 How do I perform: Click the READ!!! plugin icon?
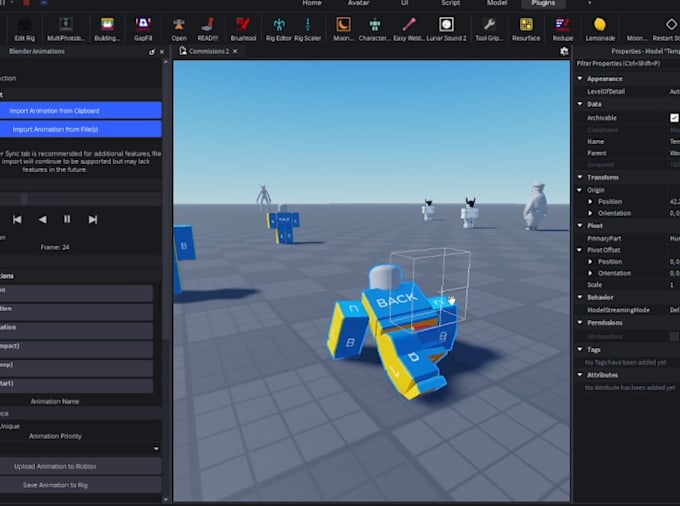click(208, 29)
